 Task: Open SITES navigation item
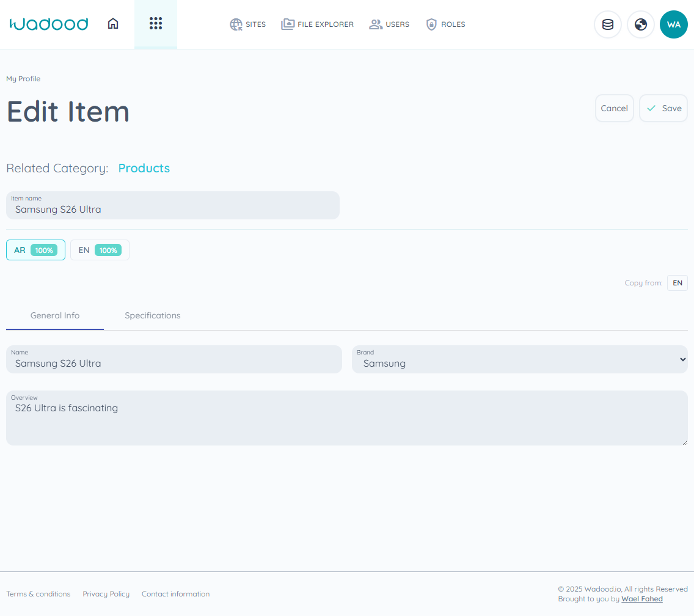click(x=248, y=24)
